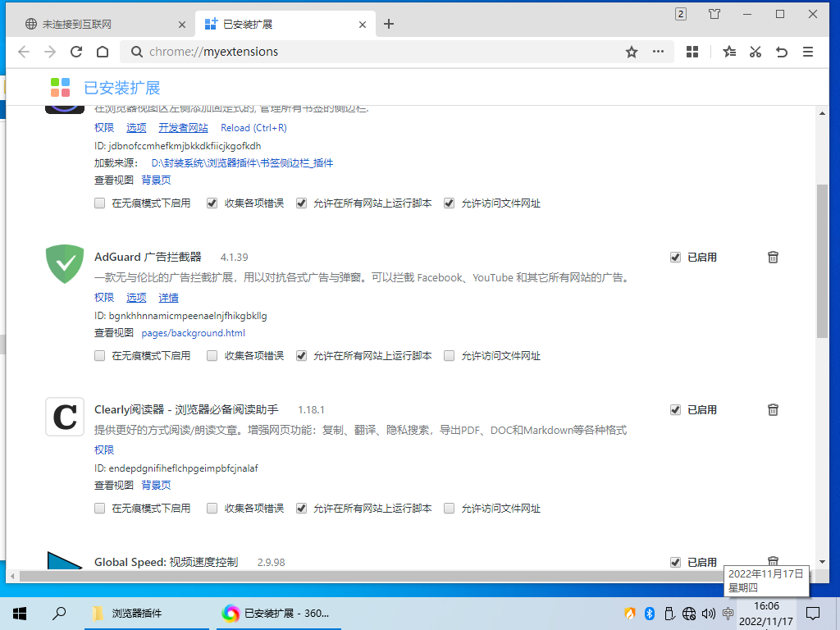This screenshot has height=630, width=840.
Task: Open AdGuard's pages/background.html view
Action: coord(194,333)
